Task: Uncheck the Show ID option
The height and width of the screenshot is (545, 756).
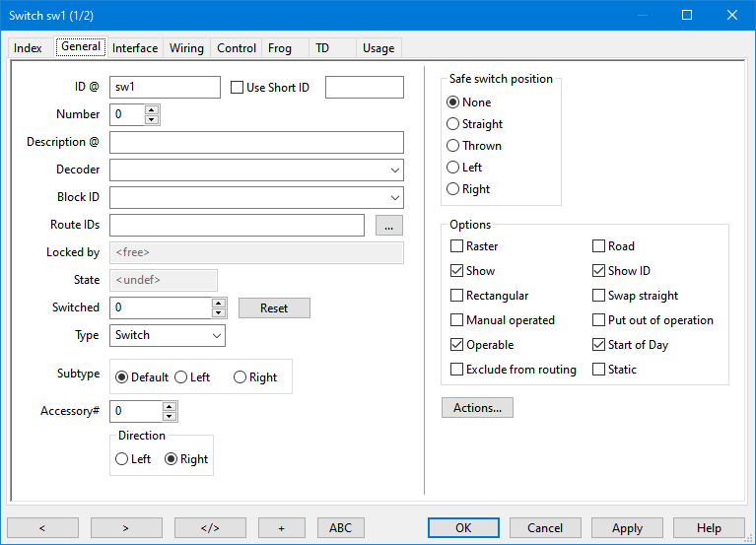Action: (599, 271)
